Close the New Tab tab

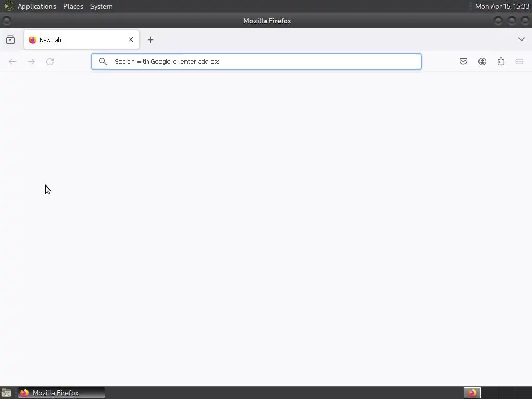point(131,39)
